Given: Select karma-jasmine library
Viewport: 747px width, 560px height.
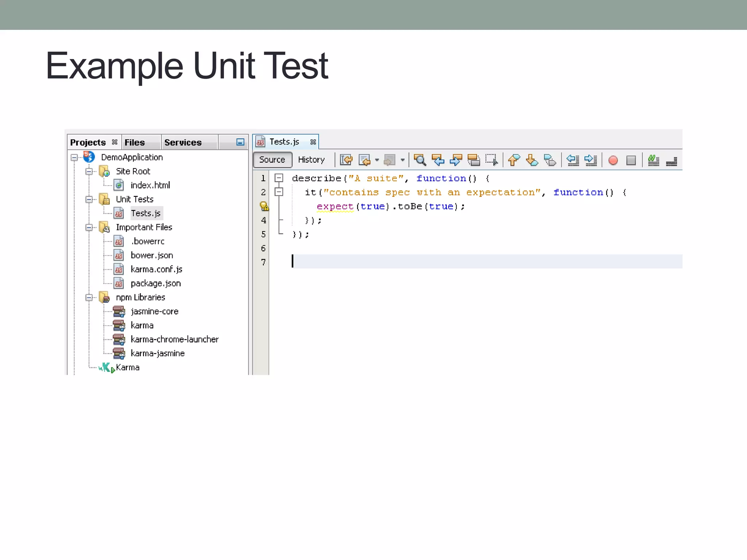Looking at the screenshot, I should click(158, 353).
